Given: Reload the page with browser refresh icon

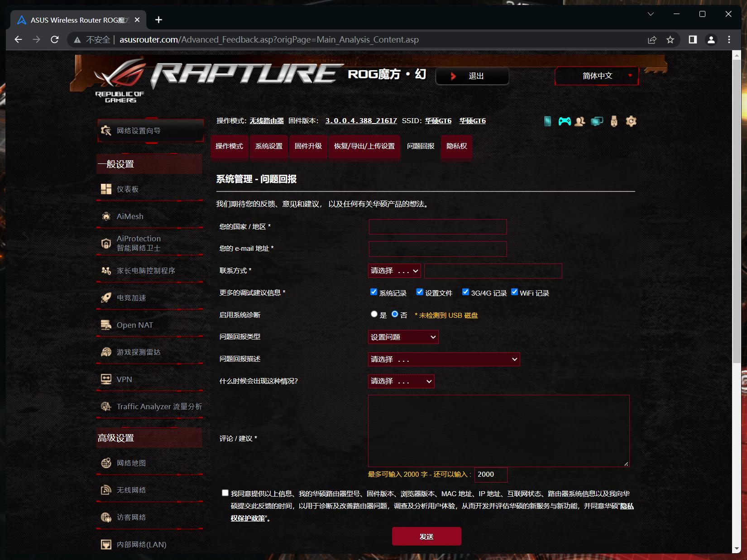Looking at the screenshot, I should click(55, 40).
